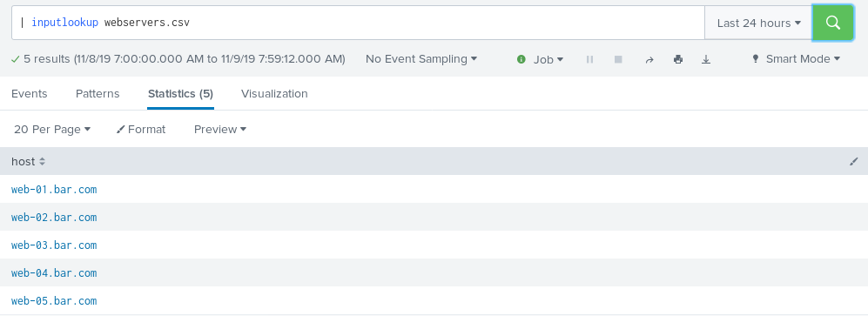Stop the search job

point(618,59)
